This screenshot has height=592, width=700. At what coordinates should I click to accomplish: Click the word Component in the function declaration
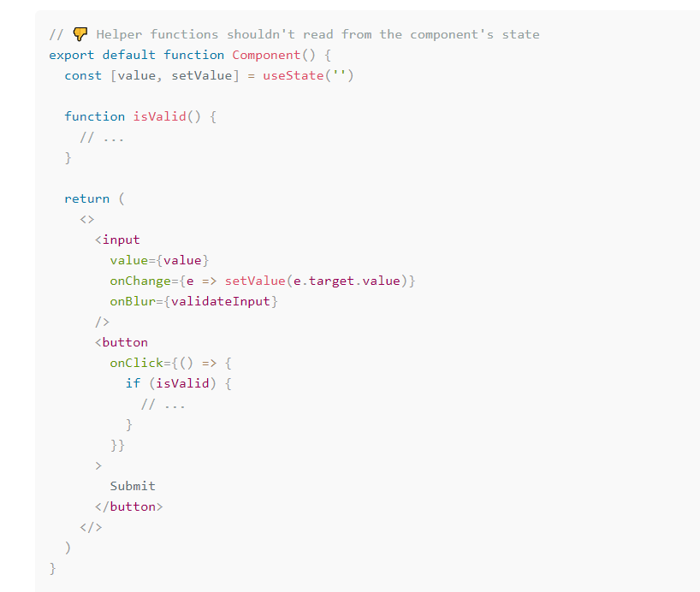coord(266,55)
